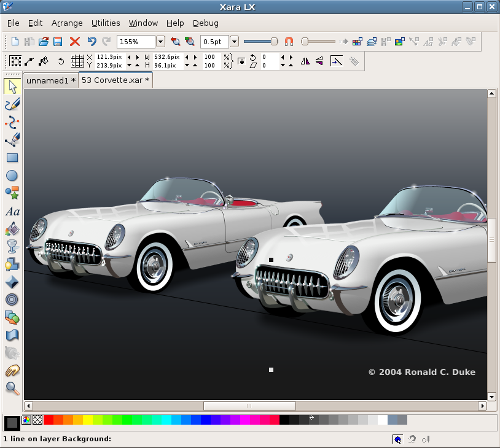Click the horizontal scrollbar thumb
Viewport: 500px width, 448px height.
pyautogui.click(x=249, y=406)
